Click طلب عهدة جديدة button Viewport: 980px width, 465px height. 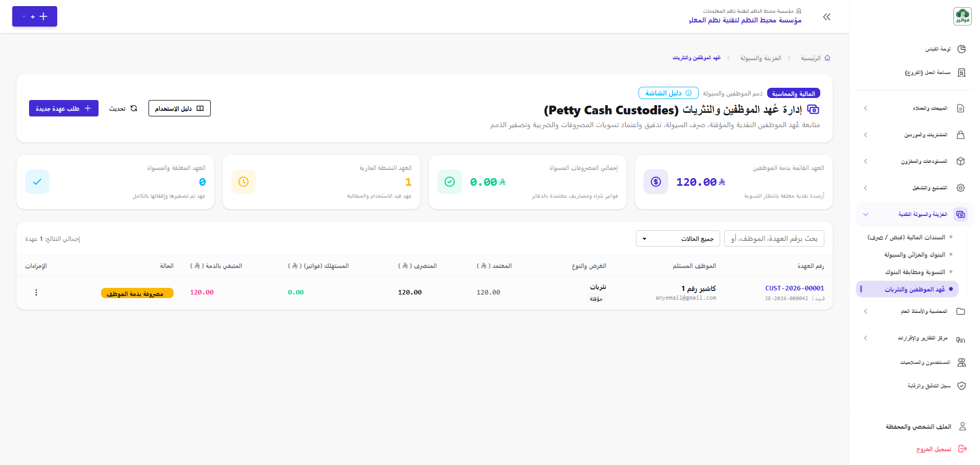[x=64, y=108]
